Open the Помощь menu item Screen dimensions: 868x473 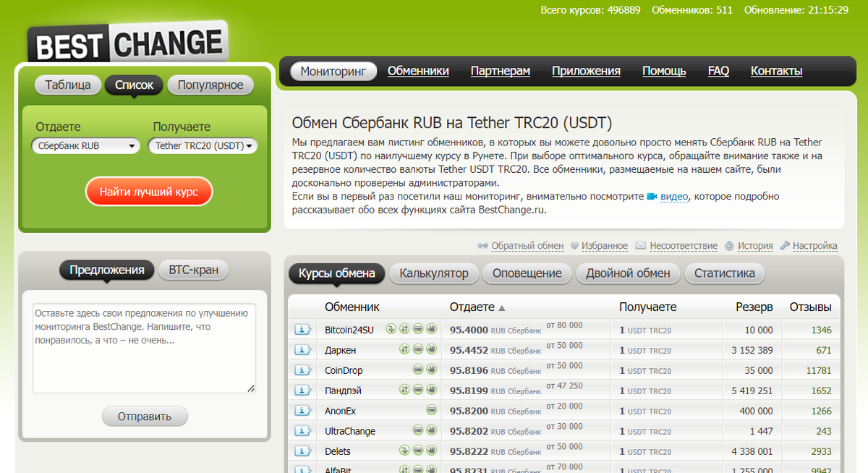click(664, 71)
